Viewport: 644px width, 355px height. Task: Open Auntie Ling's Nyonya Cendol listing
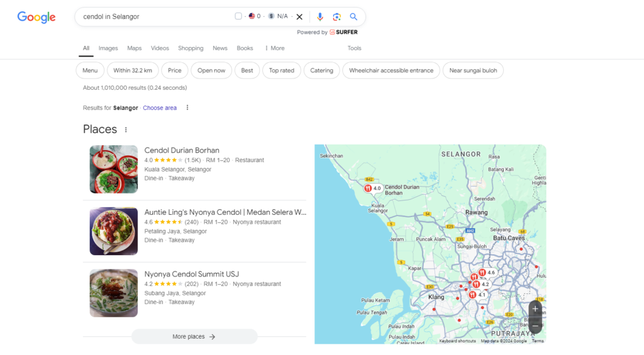point(225,212)
